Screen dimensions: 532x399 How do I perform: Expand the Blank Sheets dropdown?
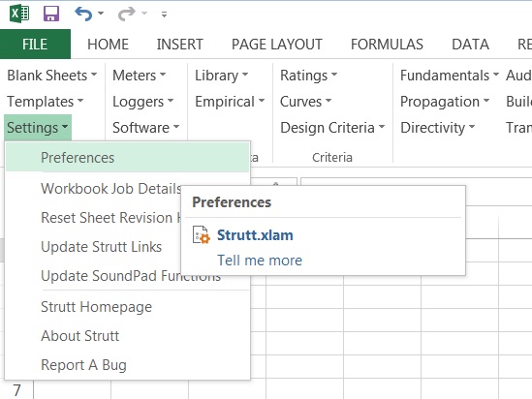52,76
